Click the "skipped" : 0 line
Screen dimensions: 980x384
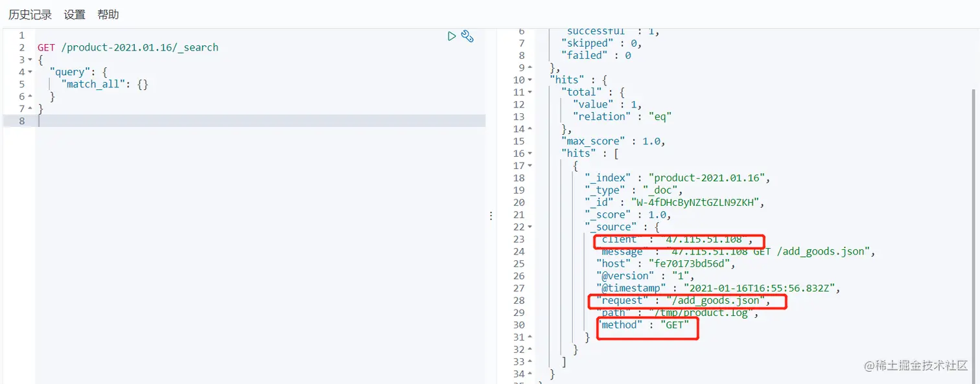point(601,43)
